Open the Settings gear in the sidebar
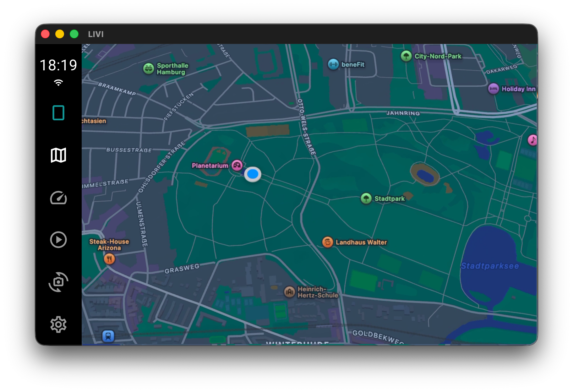This screenshot has height=392, width=573. 58,325
